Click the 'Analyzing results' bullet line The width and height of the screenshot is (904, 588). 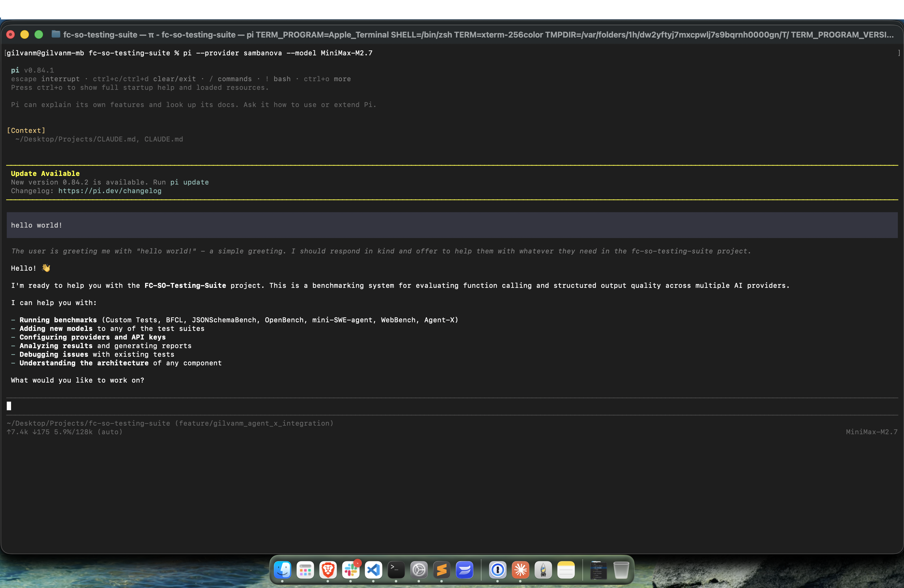(101, 346)
